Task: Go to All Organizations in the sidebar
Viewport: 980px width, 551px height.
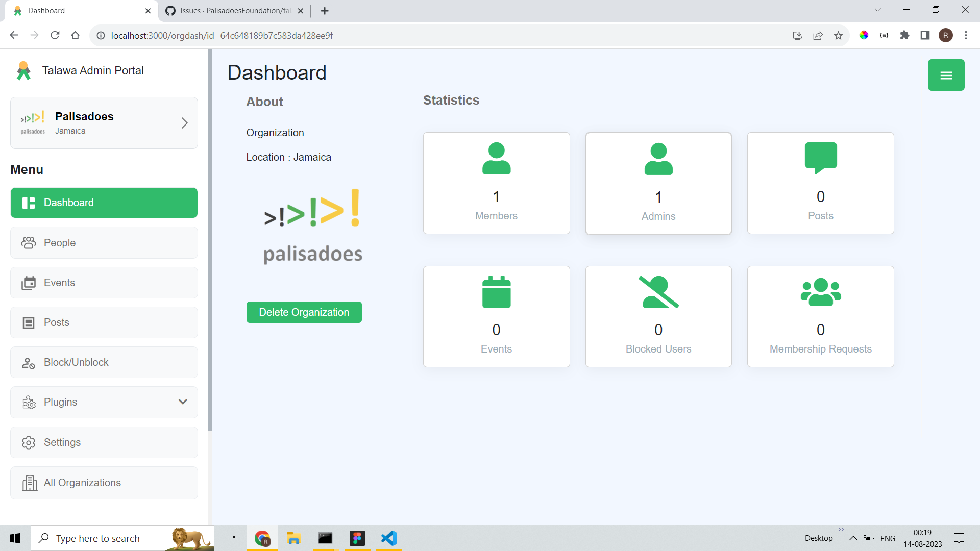Action: [104, 483]
